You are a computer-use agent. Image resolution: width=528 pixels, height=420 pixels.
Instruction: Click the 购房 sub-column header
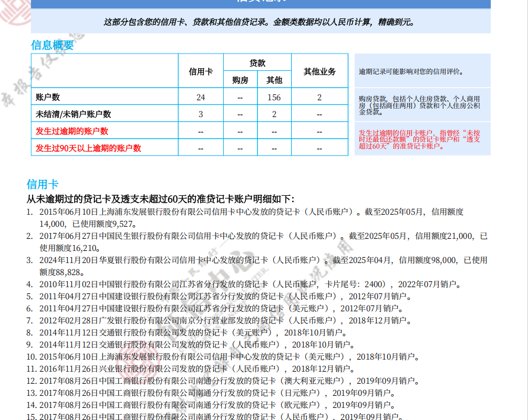[x=240, y=80]
